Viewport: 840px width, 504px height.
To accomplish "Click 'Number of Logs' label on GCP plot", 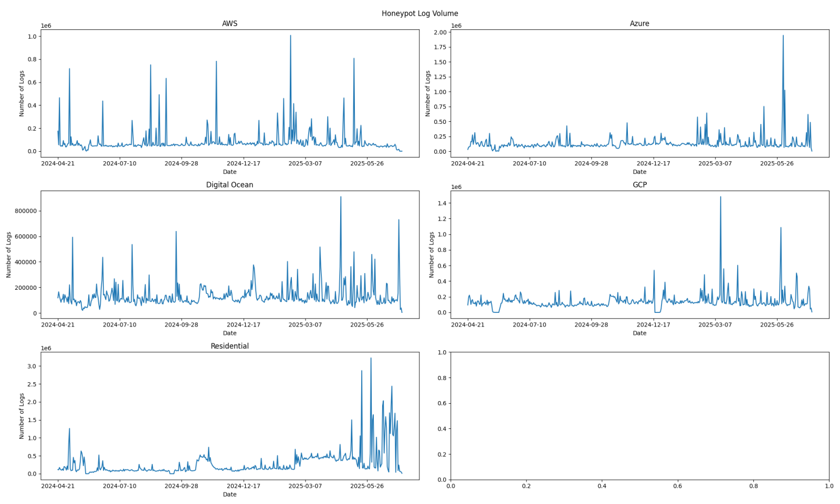I will [432, 255].
